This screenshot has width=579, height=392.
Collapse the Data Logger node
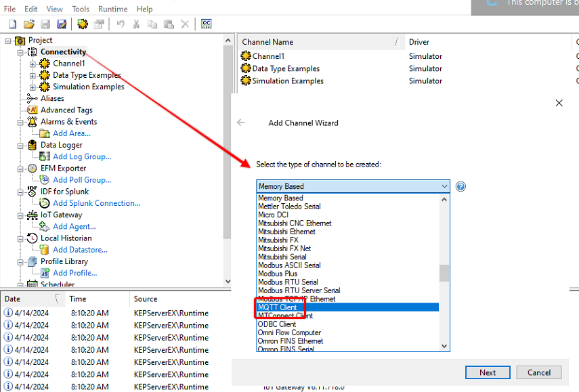20,146
